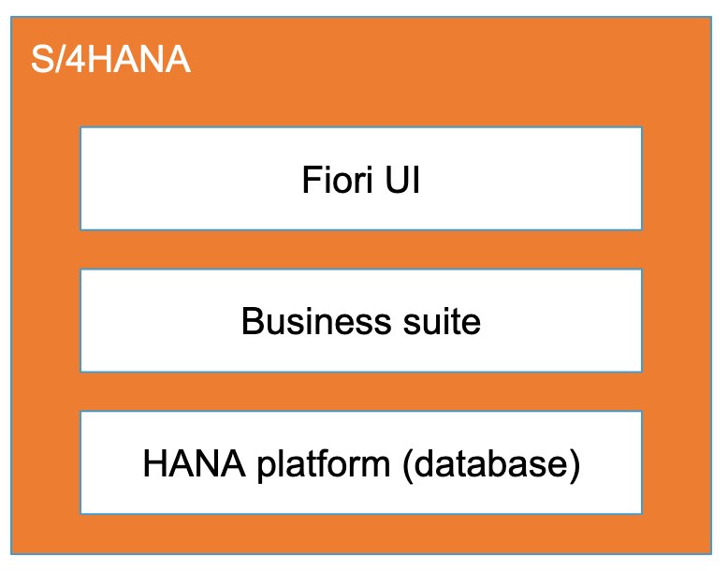Click orange margin left of Business suite box
This screenshot has width=728, height=571.
(x=45, y=321)
